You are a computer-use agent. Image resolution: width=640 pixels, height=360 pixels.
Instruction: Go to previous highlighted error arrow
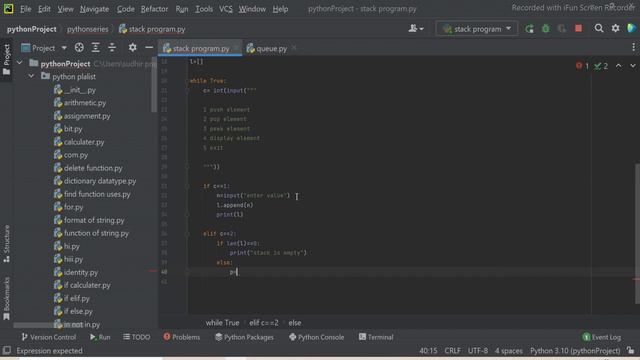618,65
